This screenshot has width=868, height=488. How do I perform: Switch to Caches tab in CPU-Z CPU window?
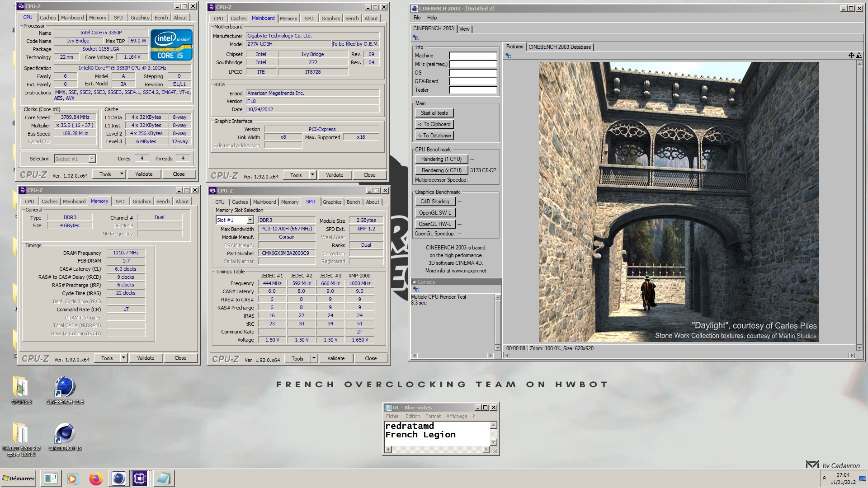coord(48,18)
